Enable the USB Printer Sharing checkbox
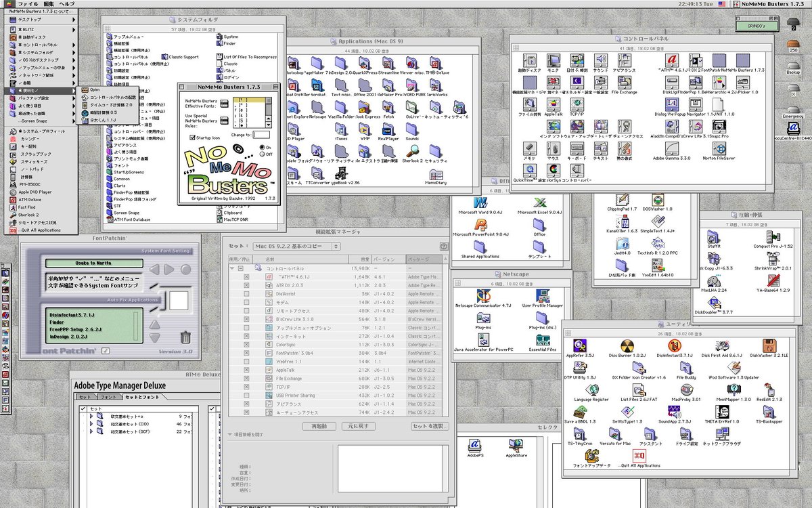Screen dimensions: 812x508 [246, 396]
